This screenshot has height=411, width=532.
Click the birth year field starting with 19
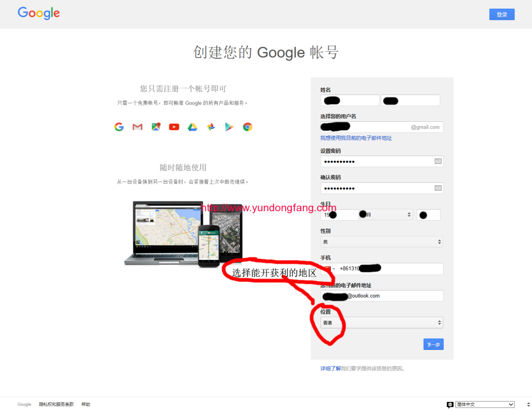pyautogui.click(x=340, y=215)
